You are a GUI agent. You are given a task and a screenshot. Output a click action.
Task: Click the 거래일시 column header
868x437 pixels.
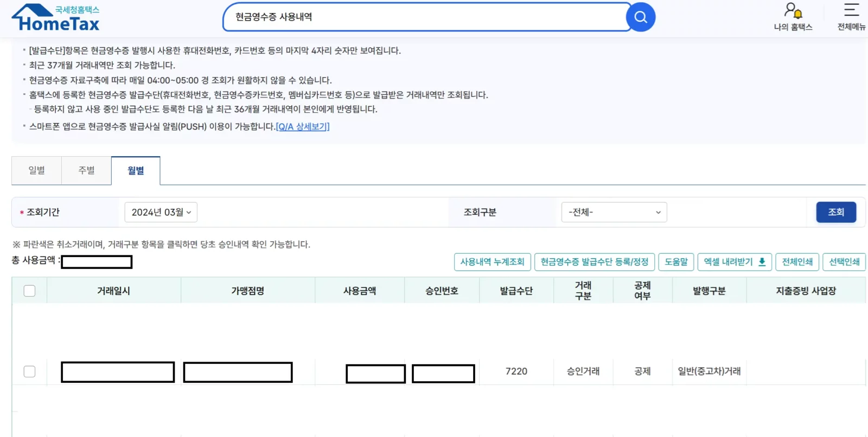(x=114, y=291)
